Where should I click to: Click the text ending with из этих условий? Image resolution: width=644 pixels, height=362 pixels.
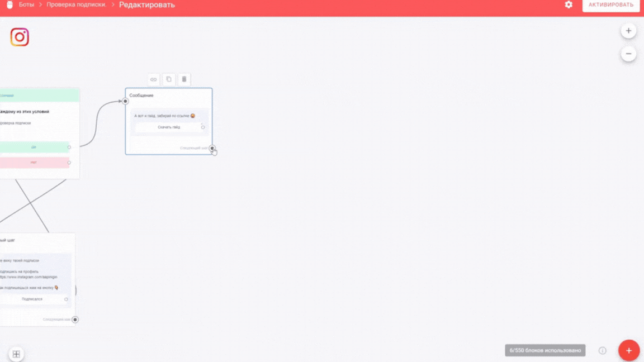(x=25, y=112)
